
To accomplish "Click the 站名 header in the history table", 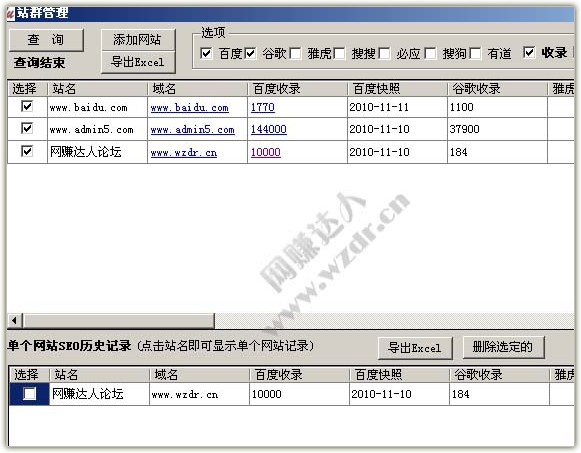I will pyautogui.click(x=100, y=375).
